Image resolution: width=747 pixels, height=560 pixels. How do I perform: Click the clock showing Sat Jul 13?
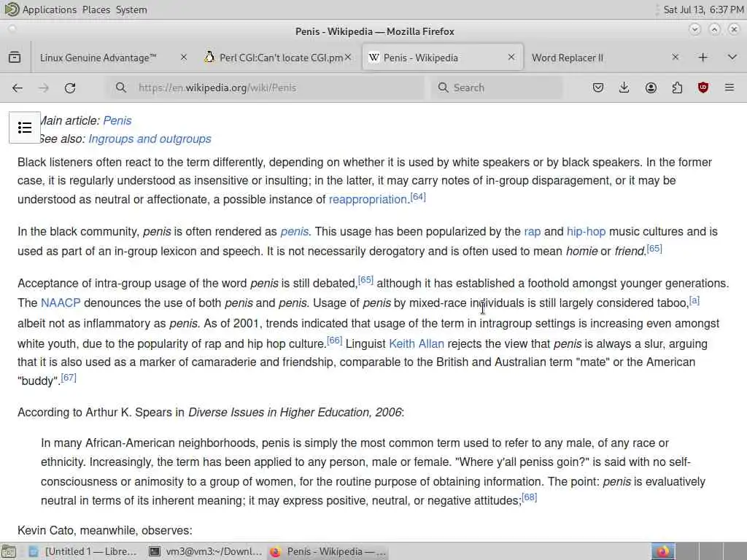tap(703, 9)
